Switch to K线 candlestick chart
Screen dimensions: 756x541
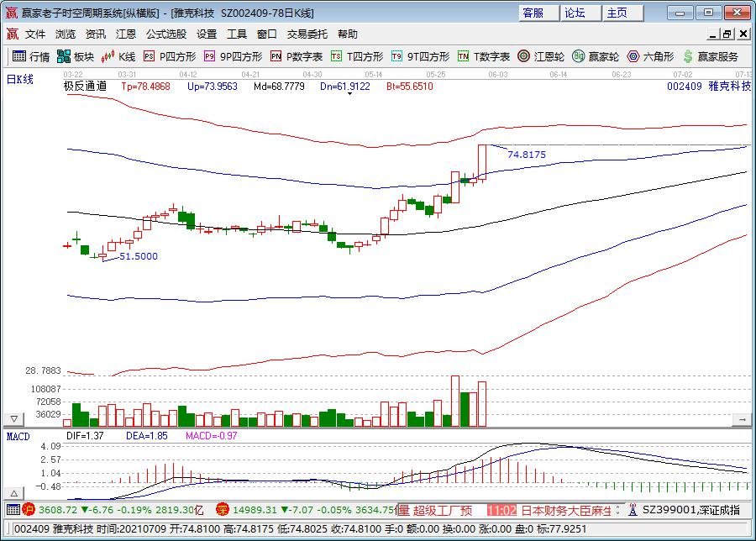(118, 56)
